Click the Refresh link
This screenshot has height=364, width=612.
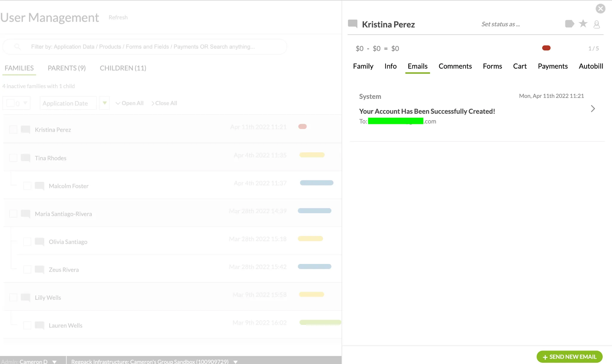point(118,17)
